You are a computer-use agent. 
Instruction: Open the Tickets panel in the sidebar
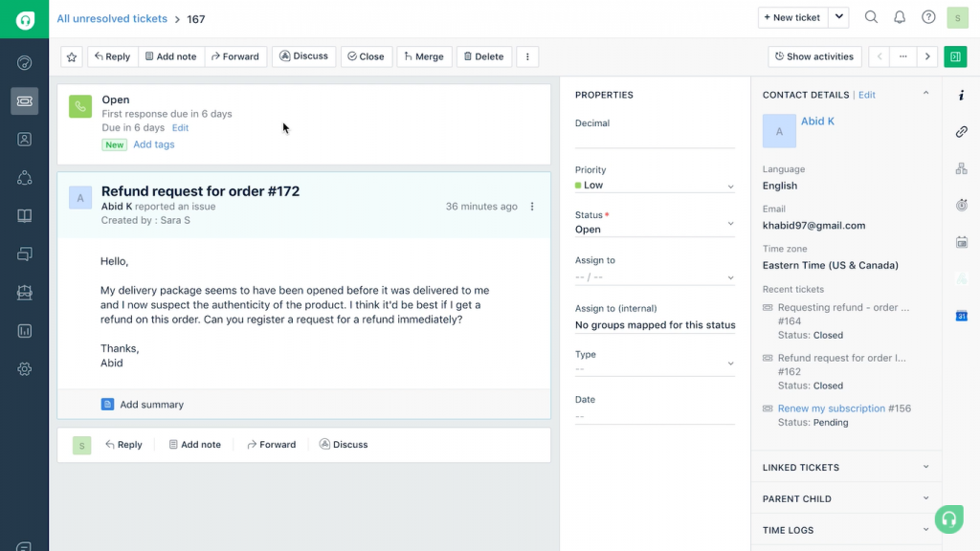point(25,100)
